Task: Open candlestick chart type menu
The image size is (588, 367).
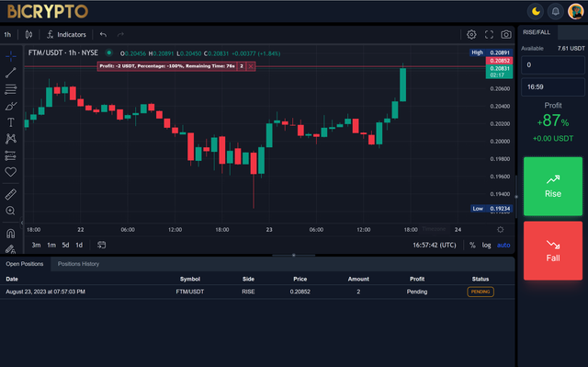Action: [28, 35]
